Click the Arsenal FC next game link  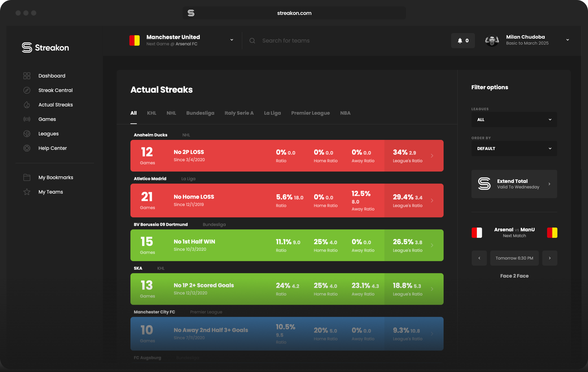coord(187,44)
